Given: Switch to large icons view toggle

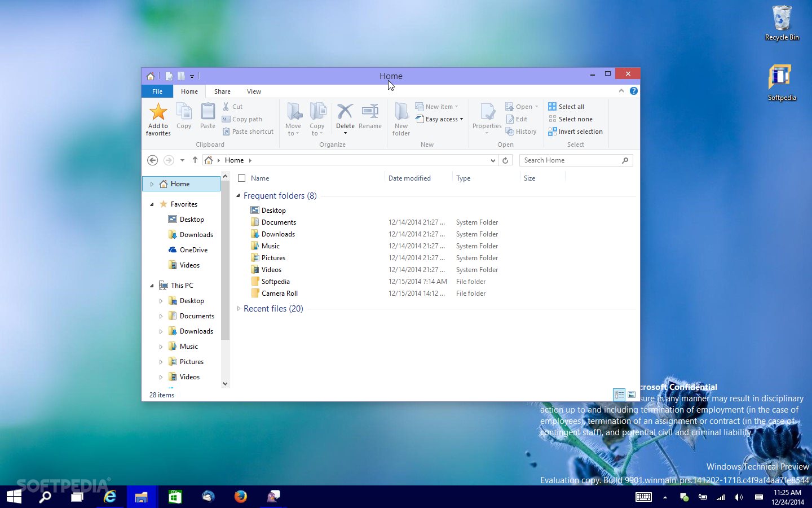Looking at the screenshot, I should coord(632,395).
